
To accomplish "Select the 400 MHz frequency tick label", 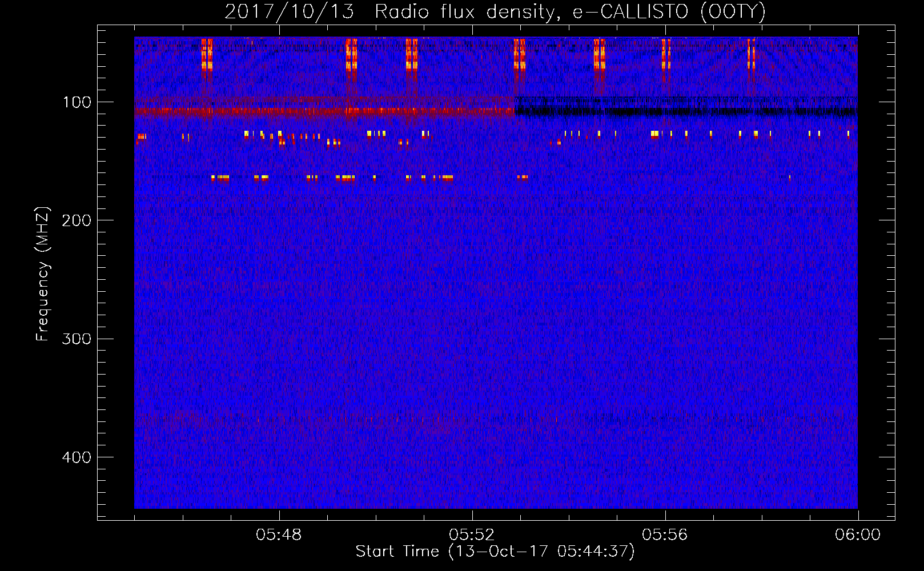I will (77, 457).
